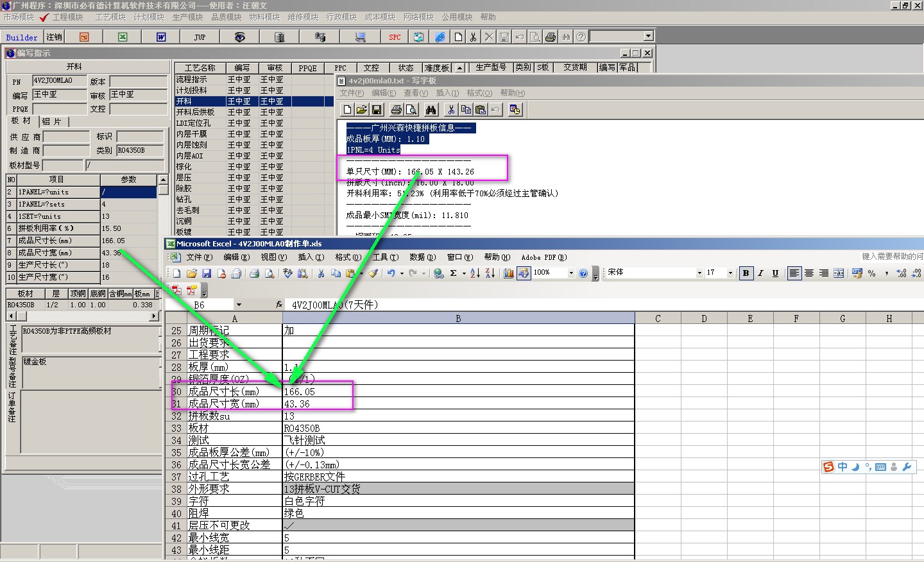Expand Excel undo history dropdown arrow
The image size is (924, 562).
pos(402,273)
